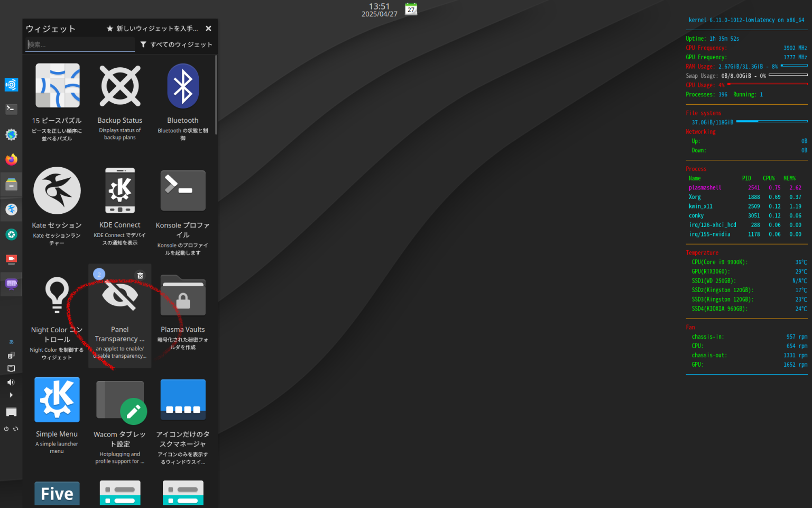Select the Night Color lightbulb widget icon

point(57,295)
